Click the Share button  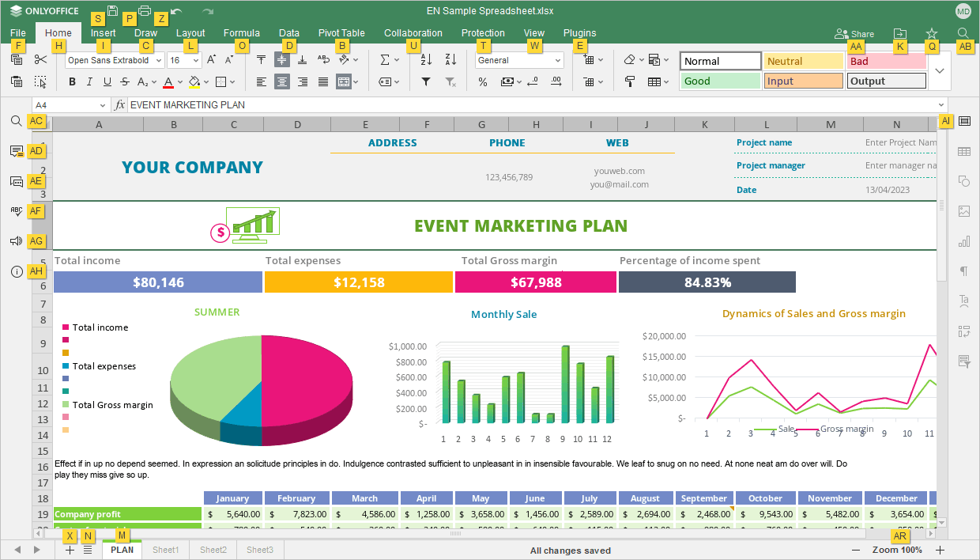[854, 34]
